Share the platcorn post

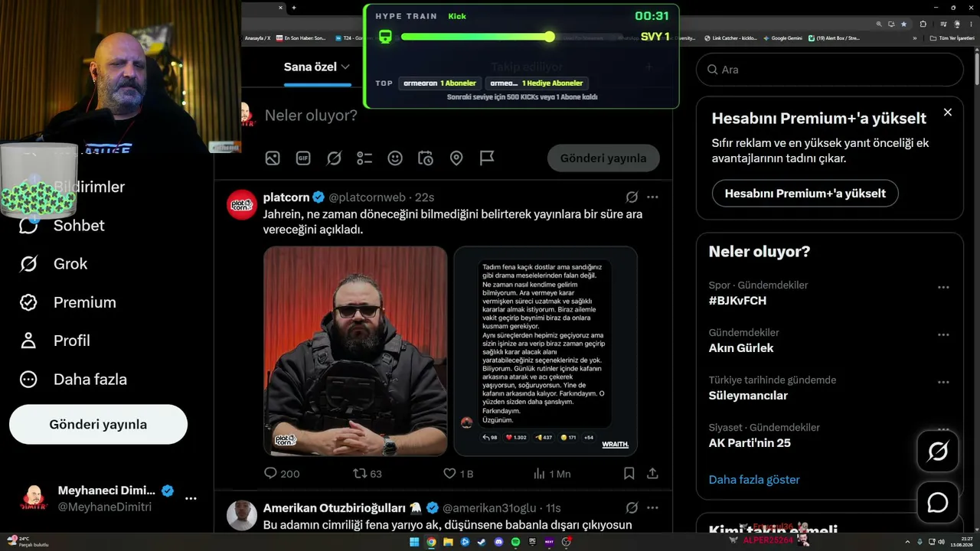(x=652, y=474)
